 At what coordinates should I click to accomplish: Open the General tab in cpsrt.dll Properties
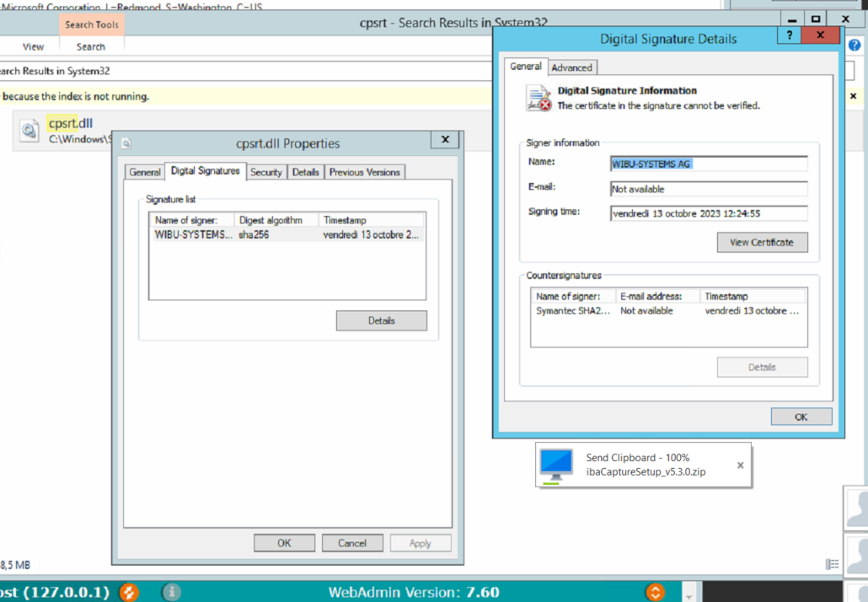[145, 172]
